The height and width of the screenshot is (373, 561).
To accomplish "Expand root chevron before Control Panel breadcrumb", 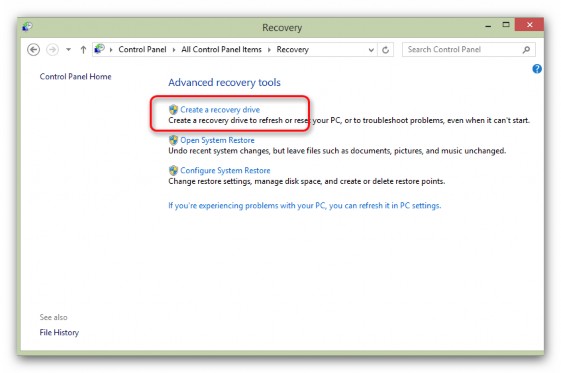I will point(111,50).
